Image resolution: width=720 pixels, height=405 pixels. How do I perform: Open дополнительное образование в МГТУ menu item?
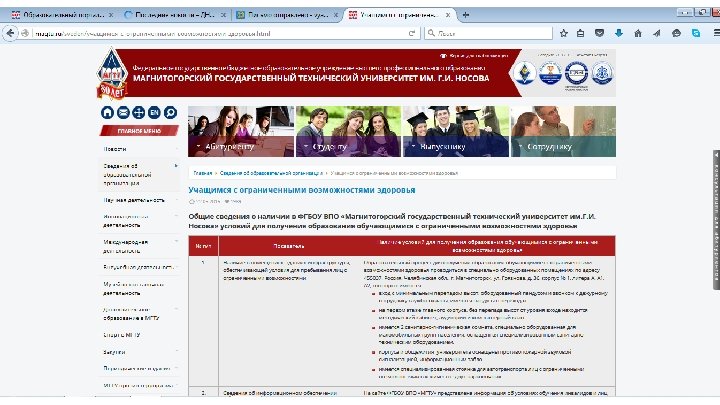(x=131, y=314)
